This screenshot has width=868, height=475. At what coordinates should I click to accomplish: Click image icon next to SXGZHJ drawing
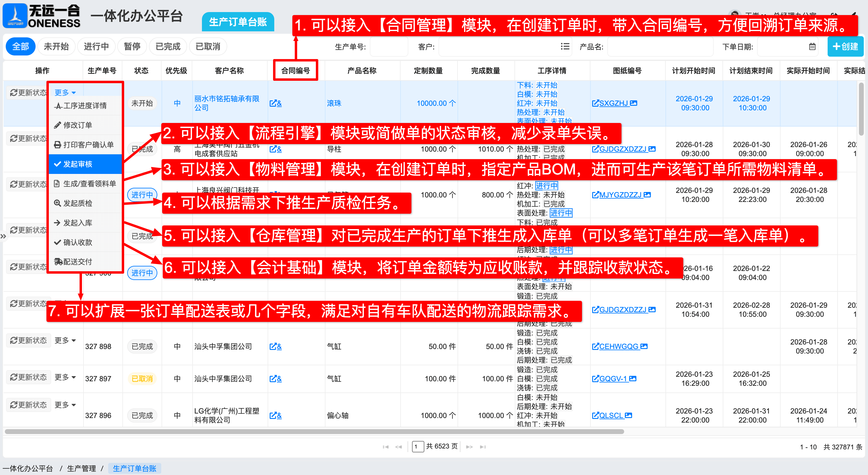[634, 103]
